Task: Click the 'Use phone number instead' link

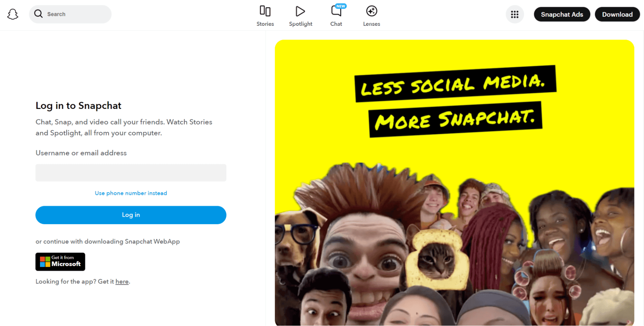Action: tap(131, 193)
